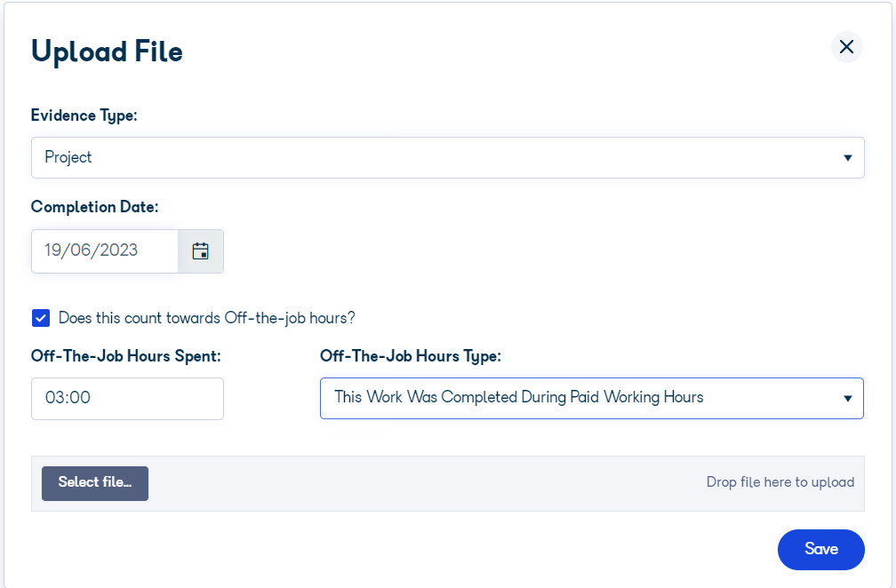Click the Save button
This screenshot has width=896, height=588.
point(820,550)
